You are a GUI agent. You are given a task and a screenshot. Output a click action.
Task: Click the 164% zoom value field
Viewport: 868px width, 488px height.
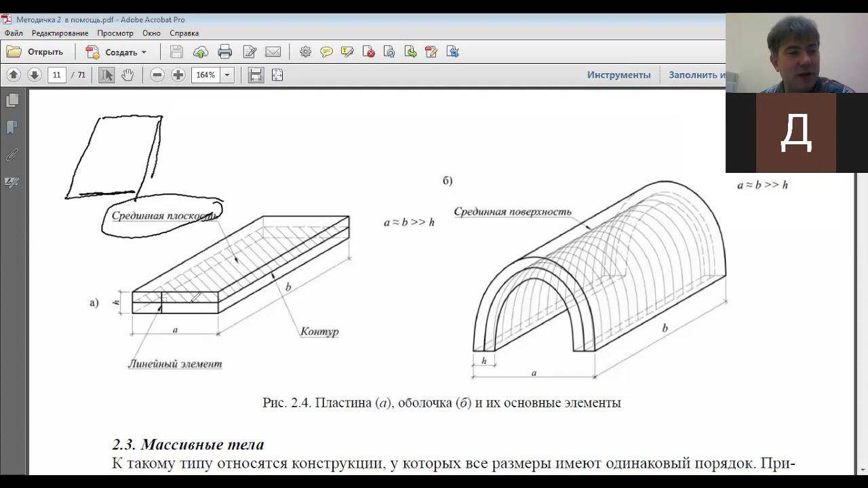206,75
